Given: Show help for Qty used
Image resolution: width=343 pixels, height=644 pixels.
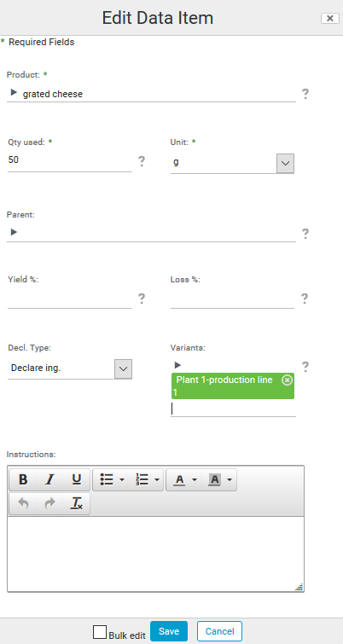Looking at the screenshot, I should [142, 161].
